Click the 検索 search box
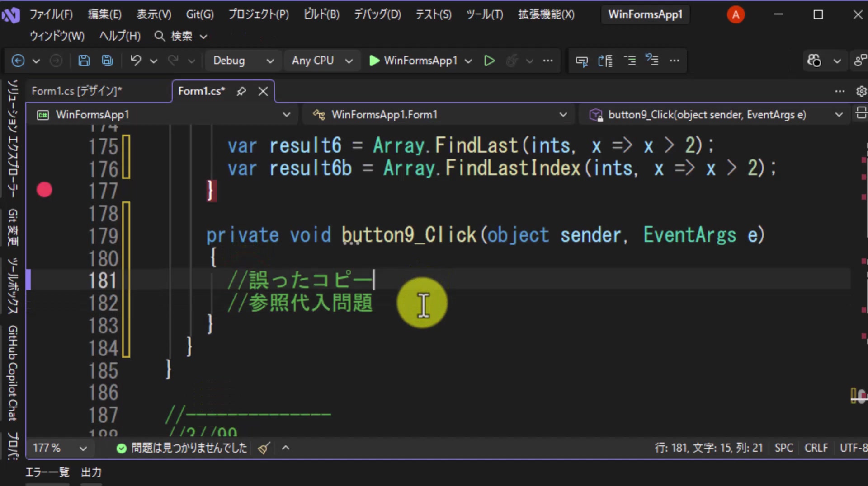 tap(181, 36)
